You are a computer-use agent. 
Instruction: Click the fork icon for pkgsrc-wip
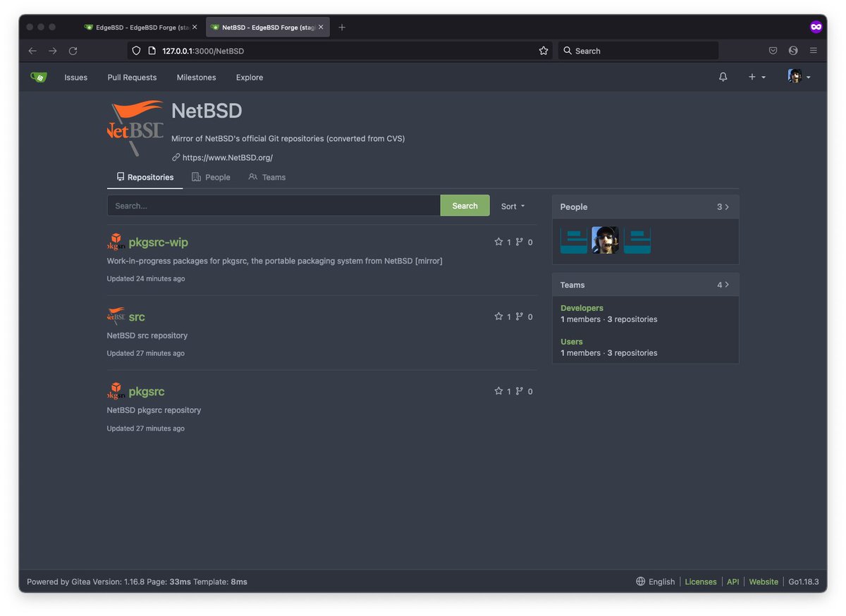pos(520,242)
